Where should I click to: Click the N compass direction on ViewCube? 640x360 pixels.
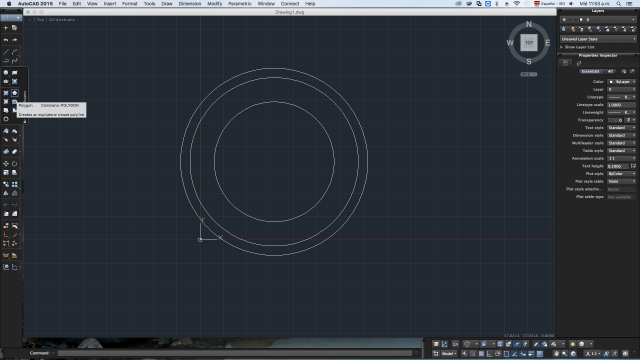(529, 24)
